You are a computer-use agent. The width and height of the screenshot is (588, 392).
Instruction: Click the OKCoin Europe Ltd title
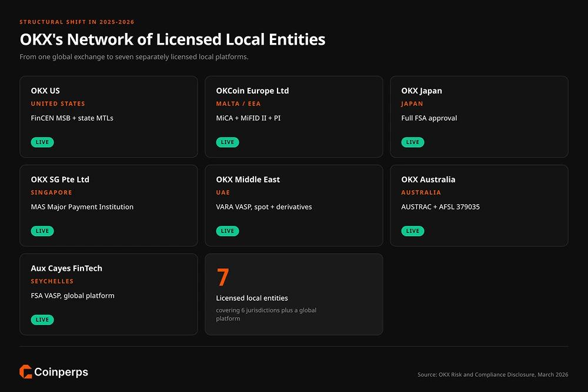click(x=252, y=91)
